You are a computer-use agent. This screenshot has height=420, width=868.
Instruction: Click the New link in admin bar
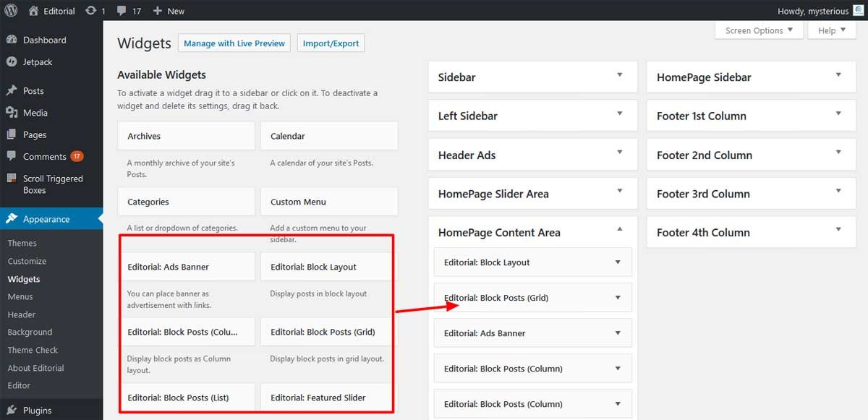176,11
